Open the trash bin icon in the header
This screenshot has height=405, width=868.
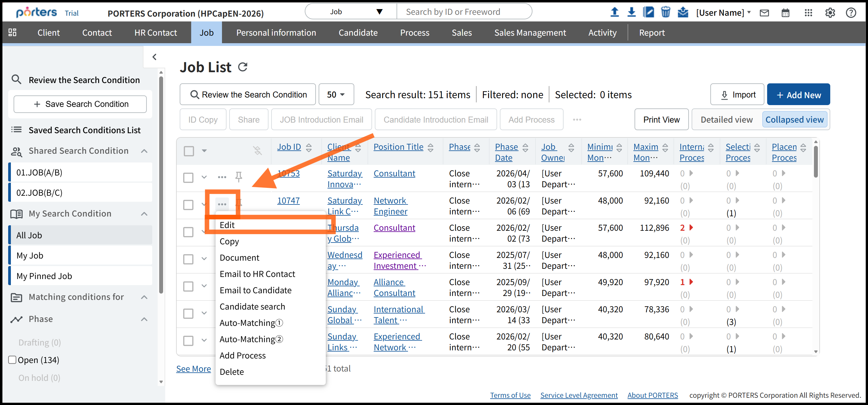(665, 12)
